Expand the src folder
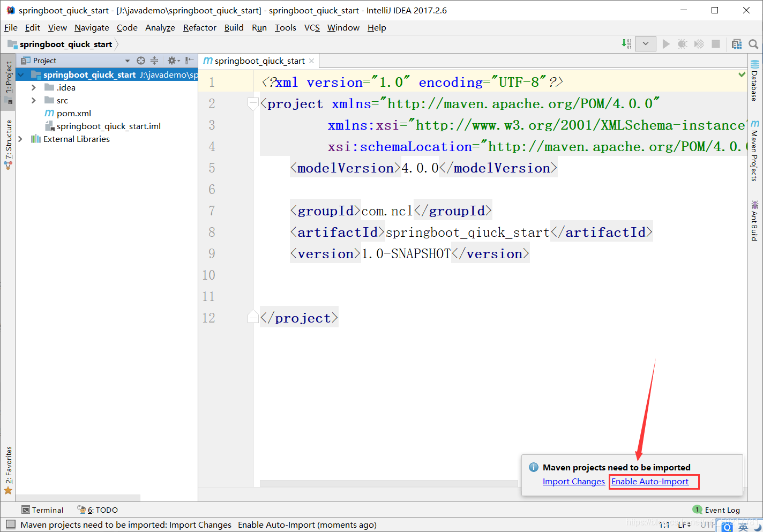This screenshot has width=763, height=532. pyautogui.click(x=34, y=100)
